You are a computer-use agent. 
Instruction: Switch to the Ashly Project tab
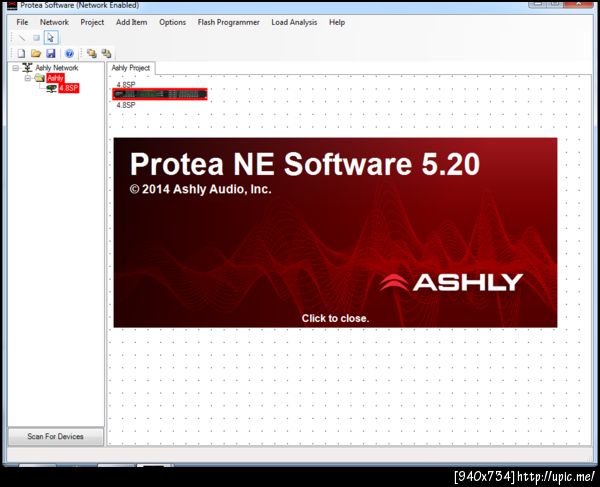click(x=130, y=68)
